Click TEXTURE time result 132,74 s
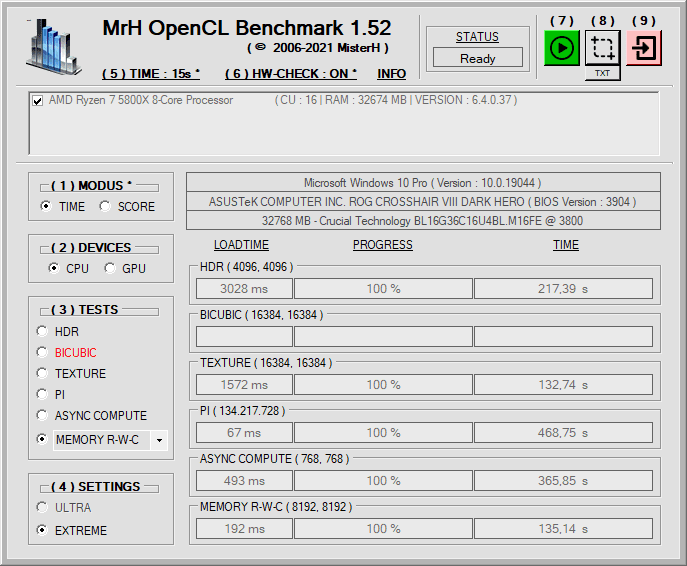Screen dimensions: 687x566 coord(563,385)
